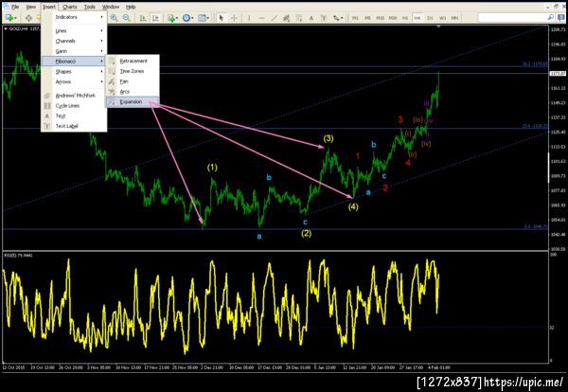This screenshot has height=392, width=568.
Task: Choose Cycle Lines from Insert menu
Action: [x=74, y=105]
